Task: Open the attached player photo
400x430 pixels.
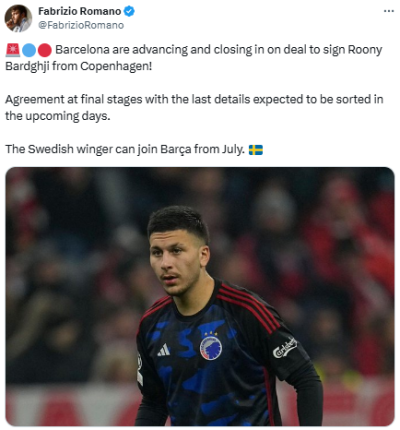Action: [x=200, y=296]
